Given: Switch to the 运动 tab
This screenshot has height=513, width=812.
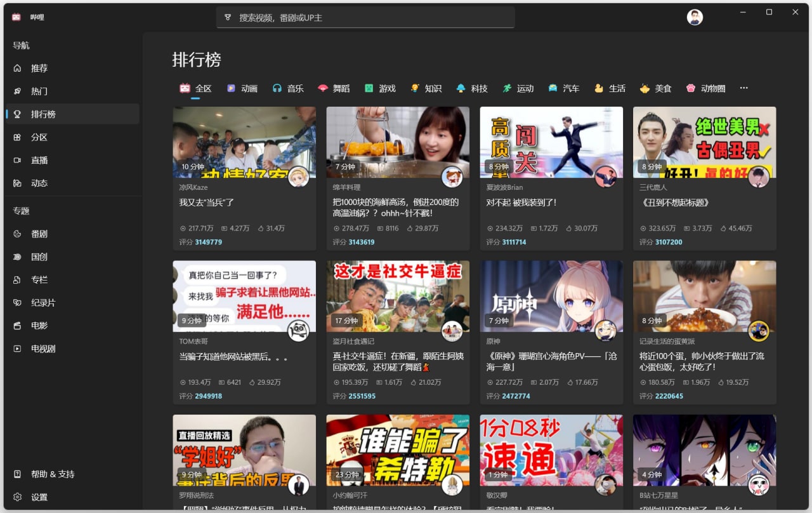Looking at the screenshot, I should click(518, 88).
